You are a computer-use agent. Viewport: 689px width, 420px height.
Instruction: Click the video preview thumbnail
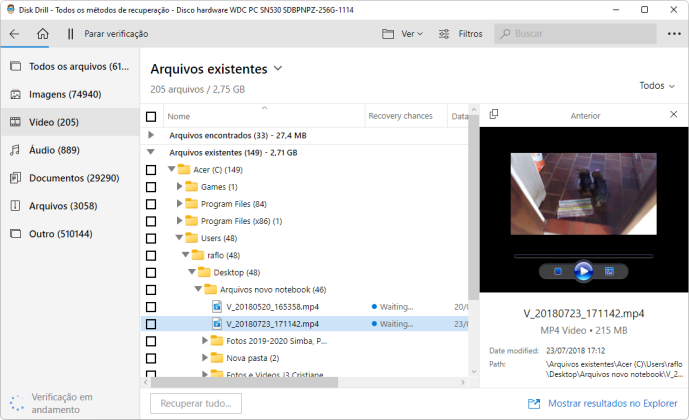click(584, 194)
